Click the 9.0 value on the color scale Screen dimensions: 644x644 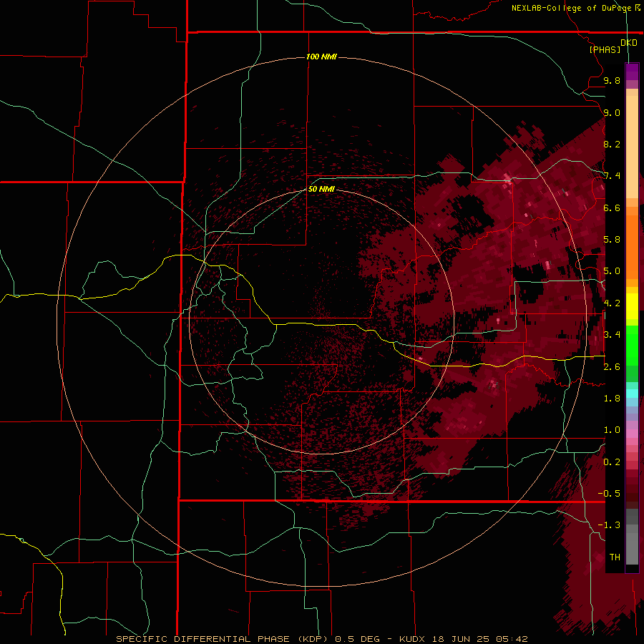click(612, 112)
